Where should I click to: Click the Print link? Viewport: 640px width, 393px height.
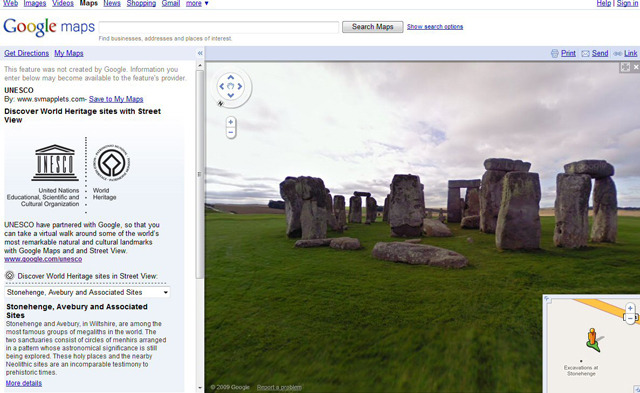tap(568, 53)
